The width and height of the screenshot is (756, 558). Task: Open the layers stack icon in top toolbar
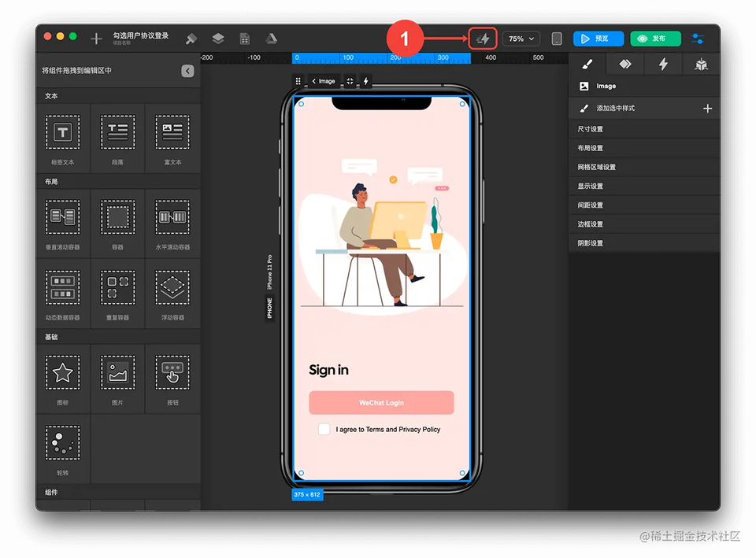[x=218, y=39]
